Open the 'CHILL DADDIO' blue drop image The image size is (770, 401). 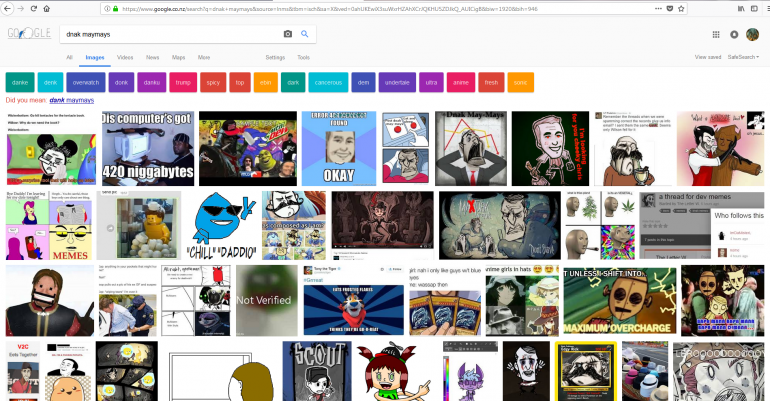[221, 225]
